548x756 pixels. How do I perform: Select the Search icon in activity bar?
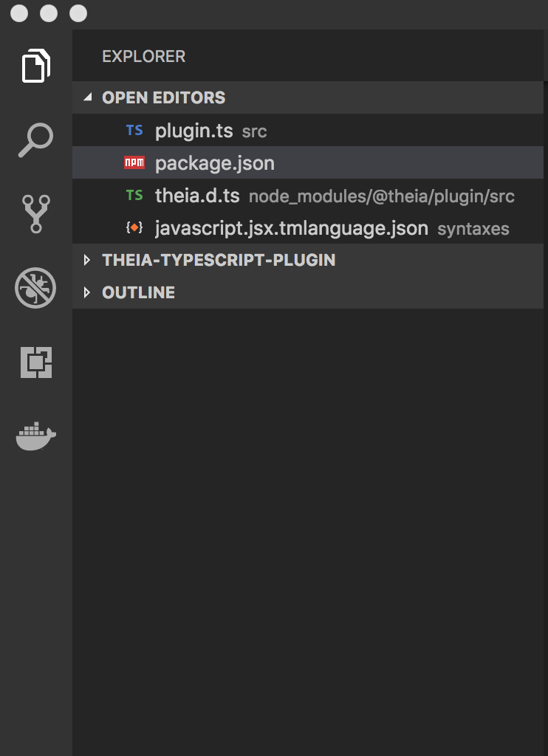click(35, 139)
